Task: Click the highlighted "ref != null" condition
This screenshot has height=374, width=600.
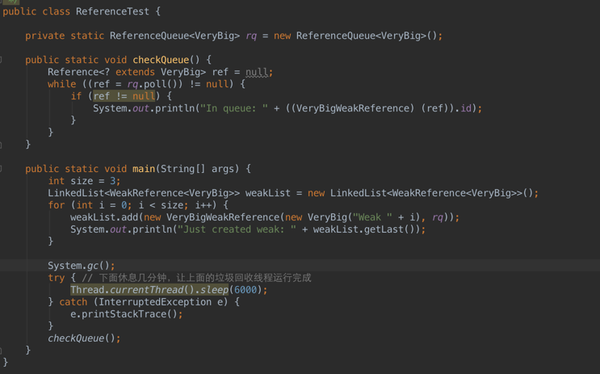Action: pos(124,96)
